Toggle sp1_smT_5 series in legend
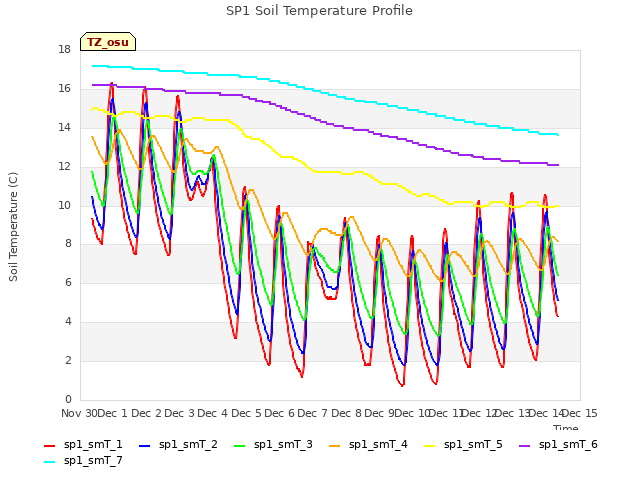 pos(464,444)
